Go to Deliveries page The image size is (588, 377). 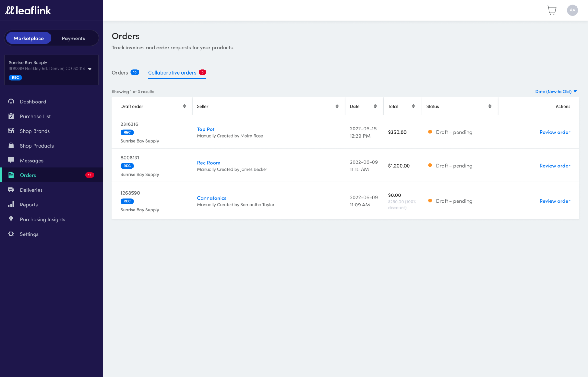point(31,190)
